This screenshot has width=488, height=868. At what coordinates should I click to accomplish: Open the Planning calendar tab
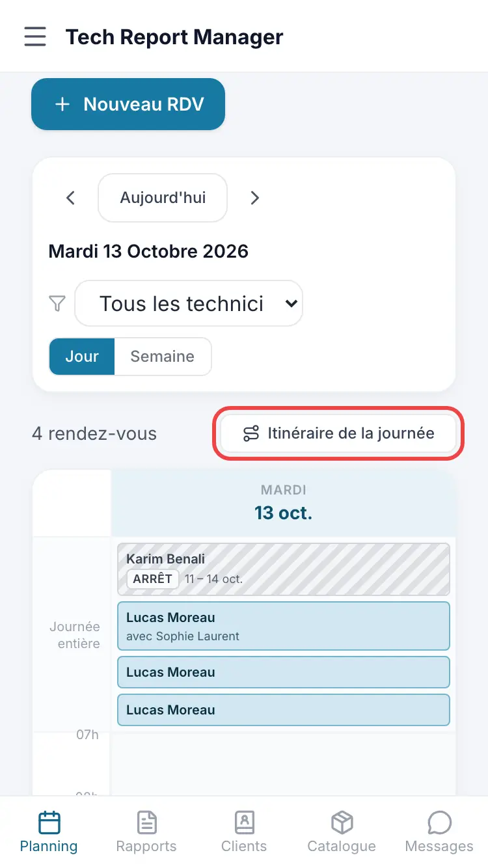pyautogui.click(x=49, y=832)
